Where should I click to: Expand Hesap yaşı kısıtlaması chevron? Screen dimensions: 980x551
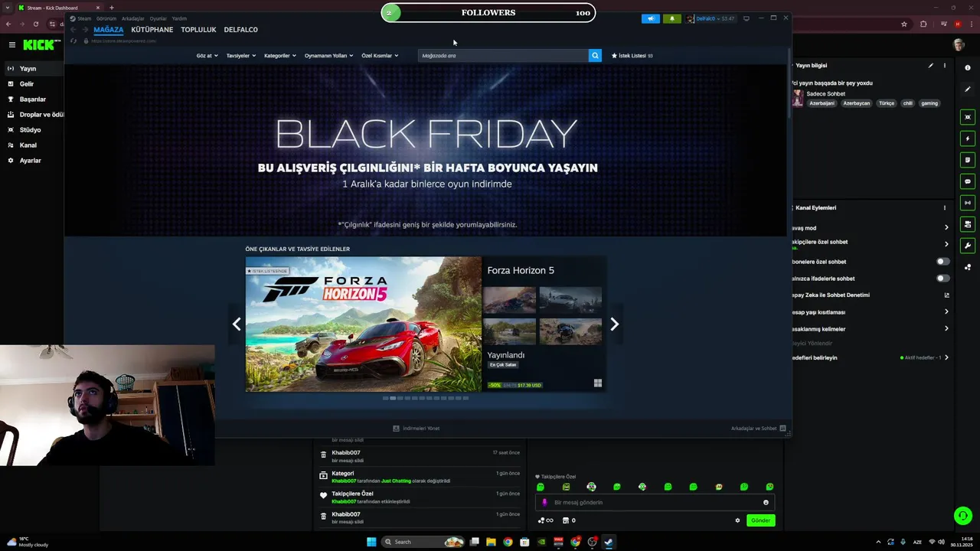pos(946,311)
